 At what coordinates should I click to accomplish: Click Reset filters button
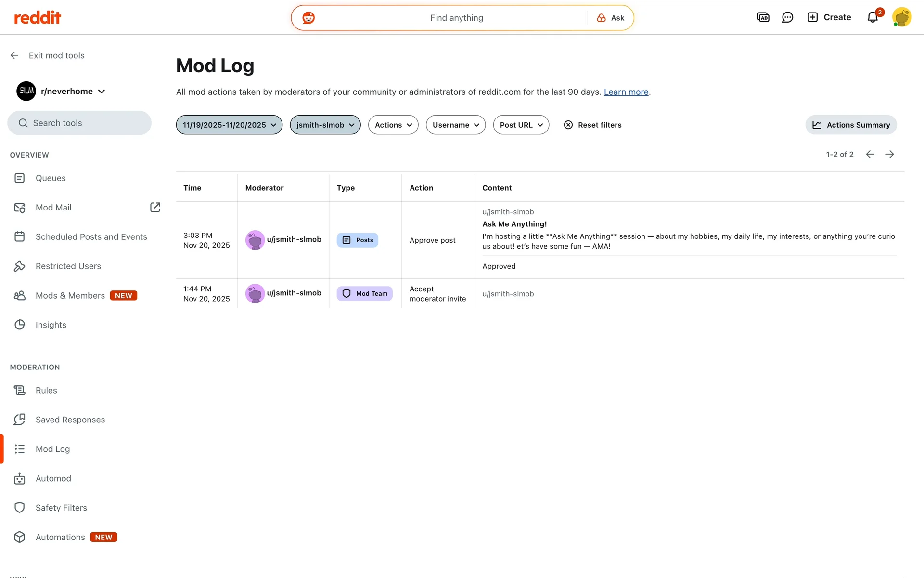(x=593, y=125)
